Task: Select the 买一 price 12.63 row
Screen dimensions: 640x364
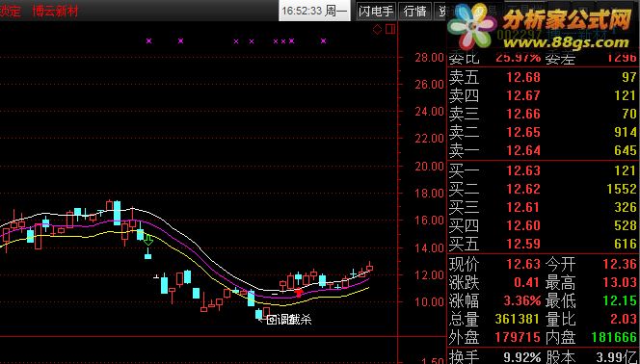Action: 544,170
